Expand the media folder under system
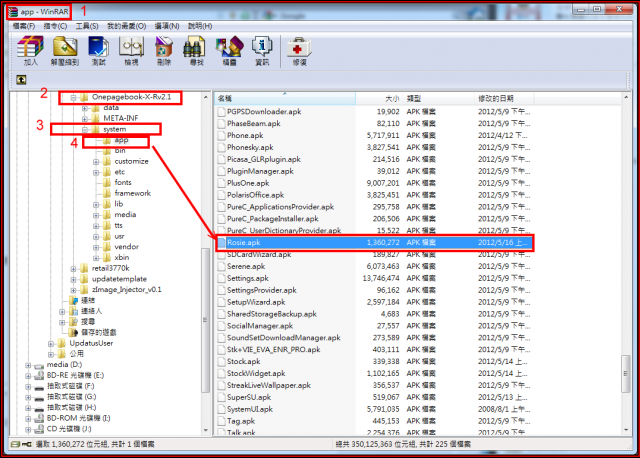 96,215
